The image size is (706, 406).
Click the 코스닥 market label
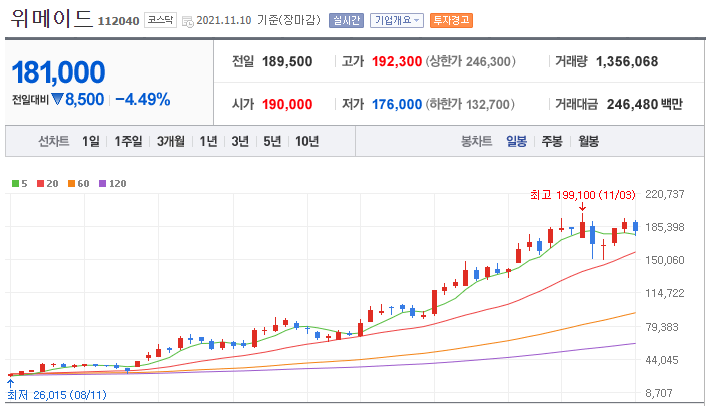click(x=160, y=20)
